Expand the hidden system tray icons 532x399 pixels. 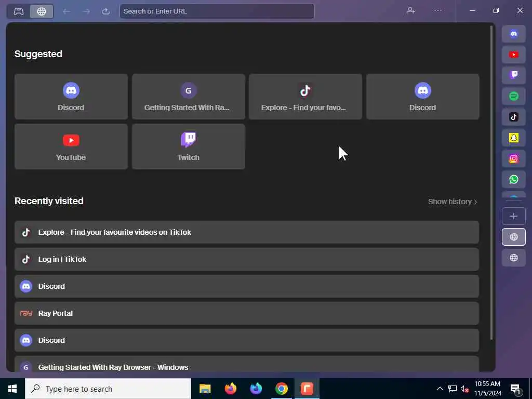pos(440,389)
